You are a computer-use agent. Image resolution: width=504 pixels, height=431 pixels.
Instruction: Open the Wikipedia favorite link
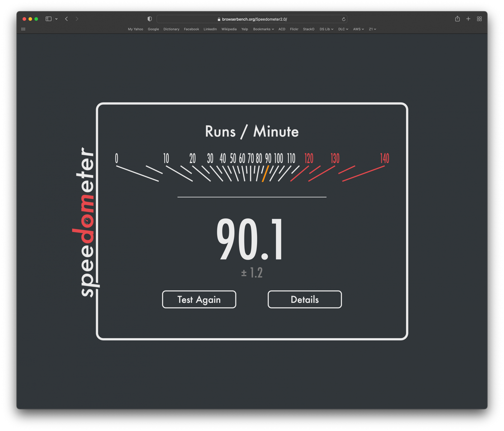point(229,29)
